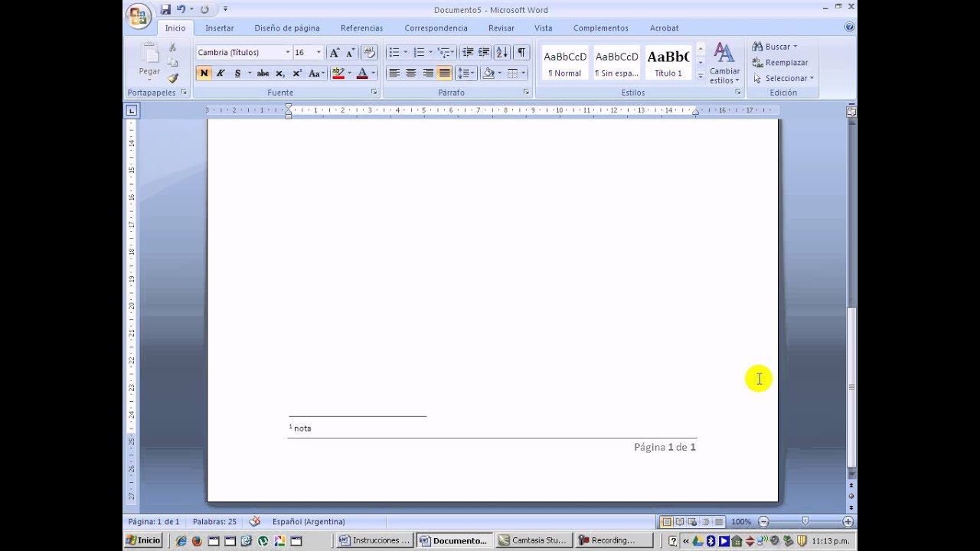Screen dimensions: 980x551
Task: Click the bullets list icon
Action: pos(394,53)
